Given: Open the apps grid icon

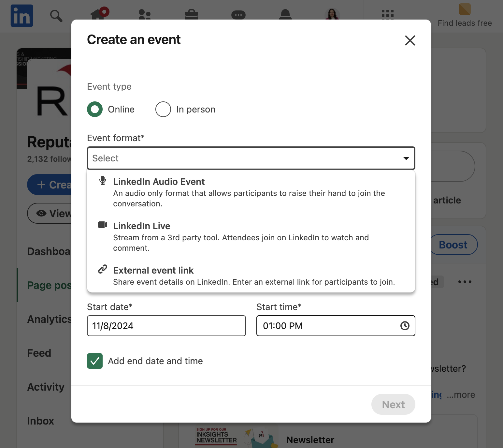Looking at the screenshot, I should (388, 14).
